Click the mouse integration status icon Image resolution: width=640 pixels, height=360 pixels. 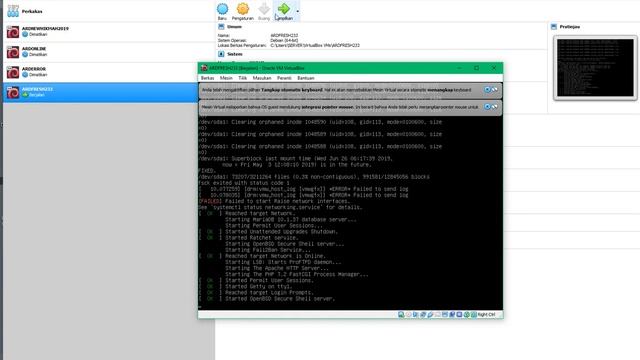pos(467,315)
